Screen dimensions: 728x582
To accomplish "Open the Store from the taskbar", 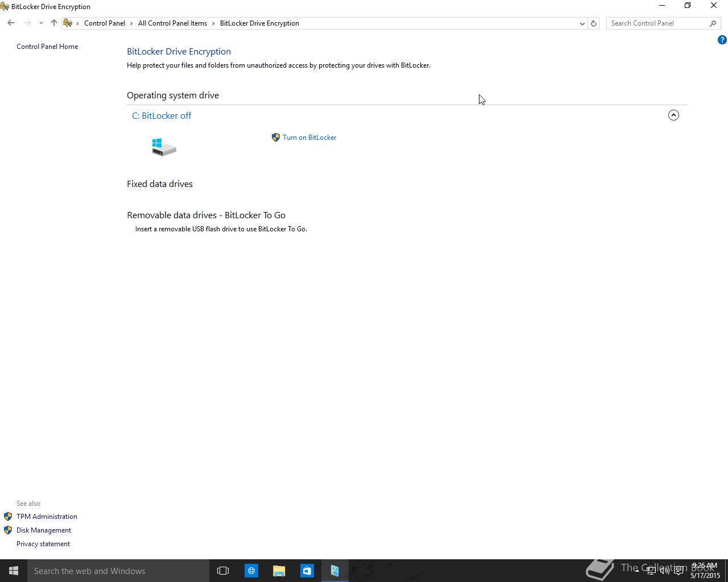I will point(307,571).
